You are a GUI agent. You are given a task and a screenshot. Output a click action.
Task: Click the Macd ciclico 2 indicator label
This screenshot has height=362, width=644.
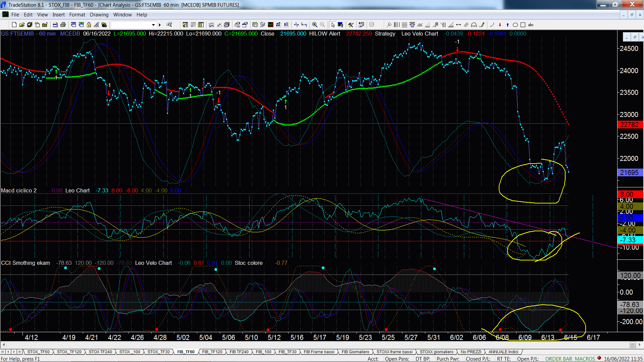19,190
